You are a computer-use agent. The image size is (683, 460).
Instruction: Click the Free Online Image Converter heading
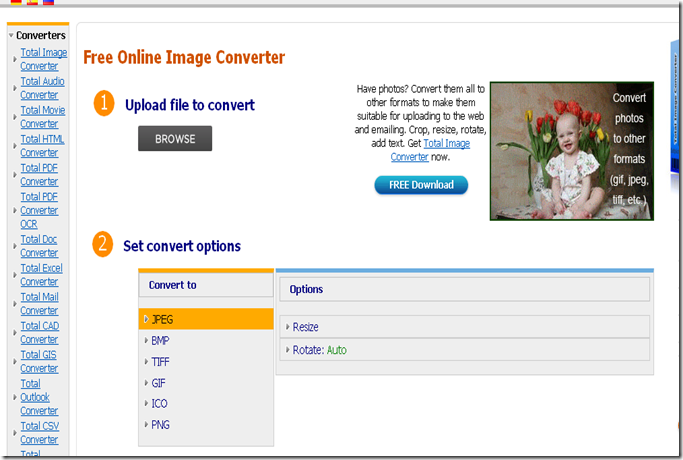point(184,57)
